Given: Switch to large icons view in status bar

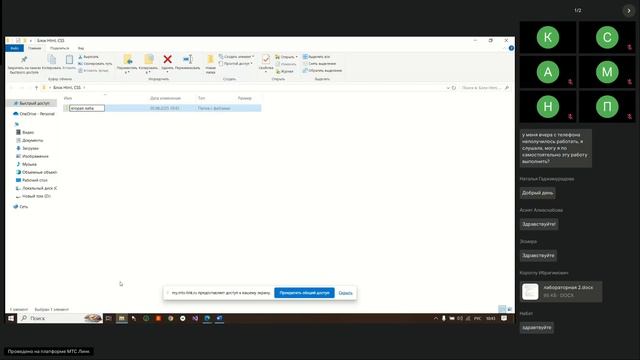Looking at the screenshot, I should (x=510, y=309).
